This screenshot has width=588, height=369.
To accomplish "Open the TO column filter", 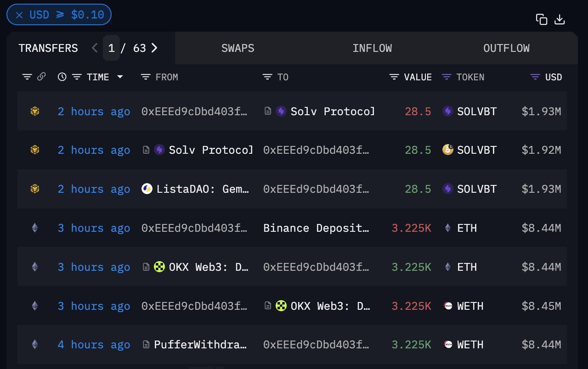I will [x=267, y=77].
